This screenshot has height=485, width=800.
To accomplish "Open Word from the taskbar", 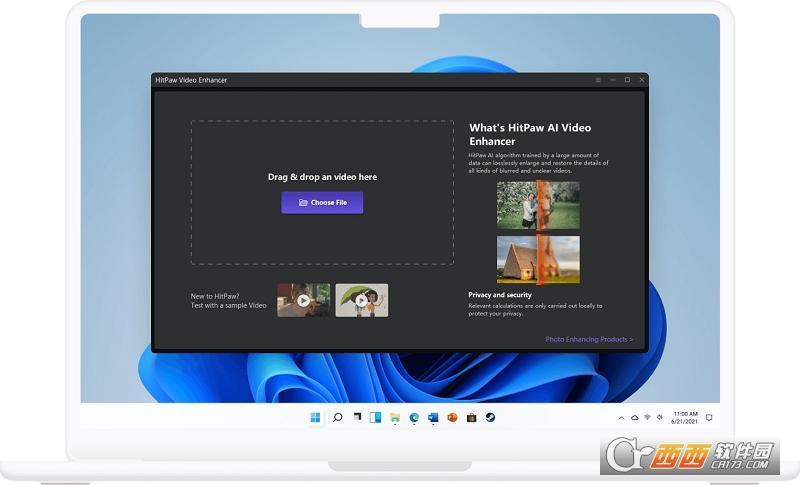I will click(x=433, y=418).
